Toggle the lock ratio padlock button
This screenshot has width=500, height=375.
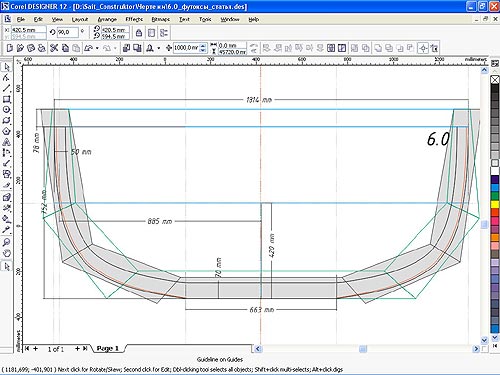coord(139,33)
